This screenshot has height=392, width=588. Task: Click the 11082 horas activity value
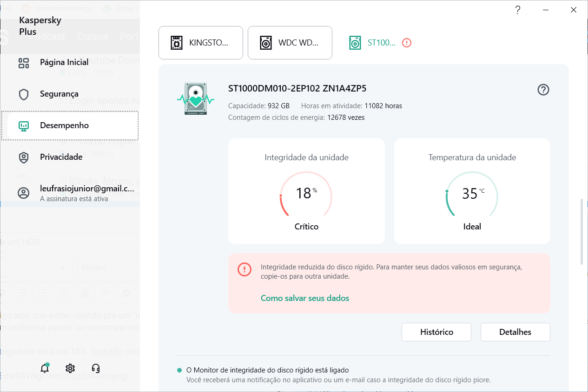point(383,106)
